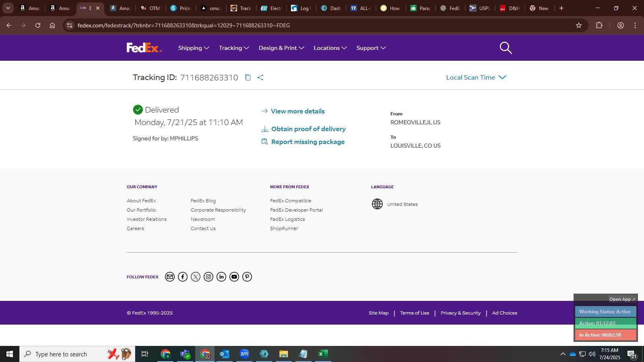Open File Explorer from the taskbar
Screen dimensions: 644x362
(x=284, y=354)
